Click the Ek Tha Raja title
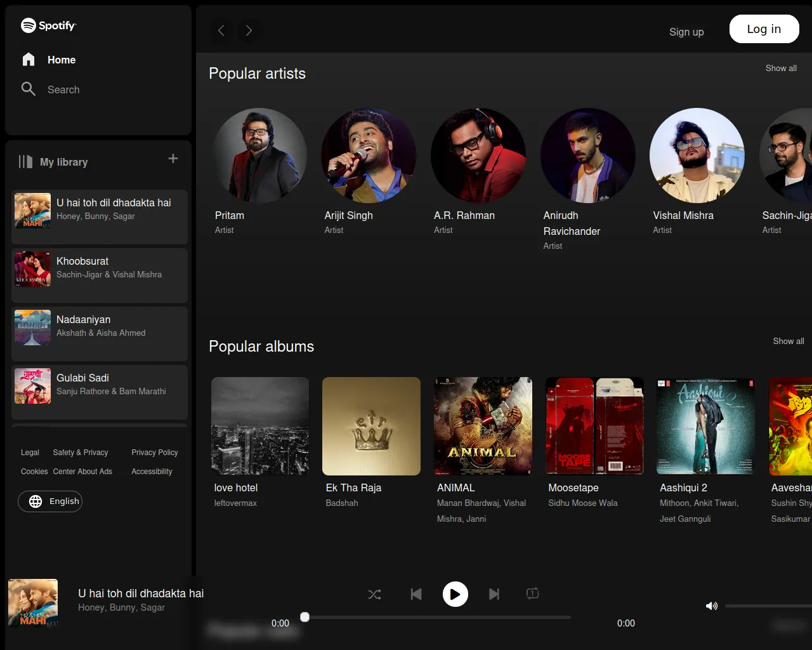This screenshot has height=650, width=812. (353, 487)
